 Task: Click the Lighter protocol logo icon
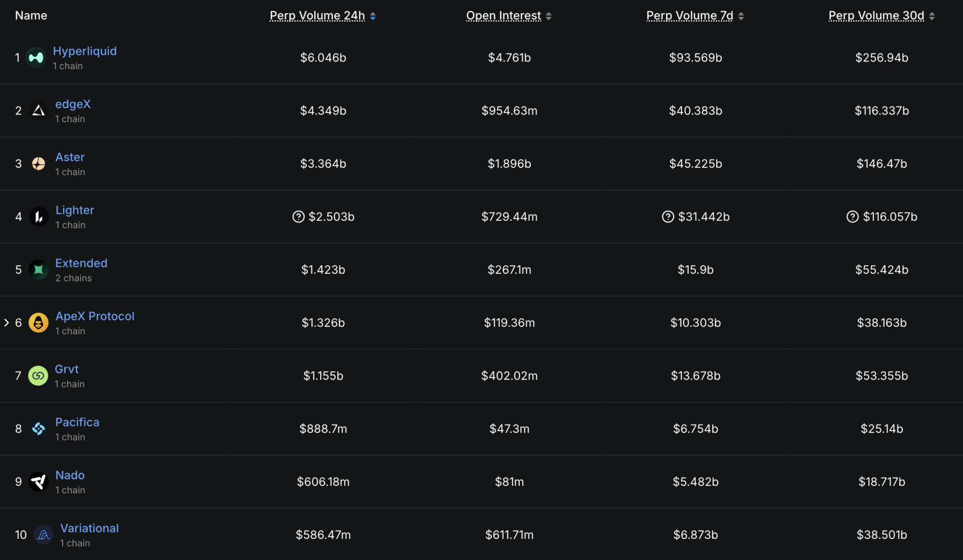(39, 217)
